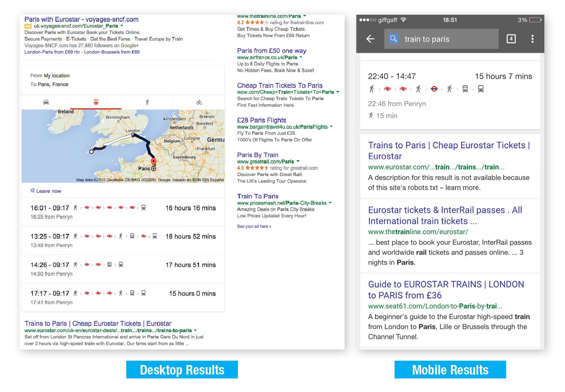The height and width of the screenshot is (392, 565).
Task: Open 'Paris with Eurostar - voyages-sncf.com' ad link
Action: coord(81,19)
